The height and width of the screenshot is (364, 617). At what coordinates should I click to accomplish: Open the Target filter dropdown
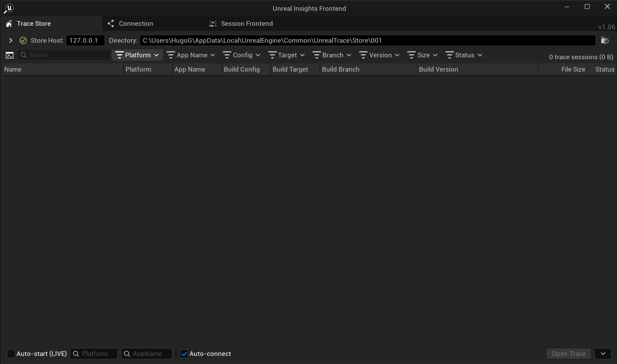click(x=287, y=55)
